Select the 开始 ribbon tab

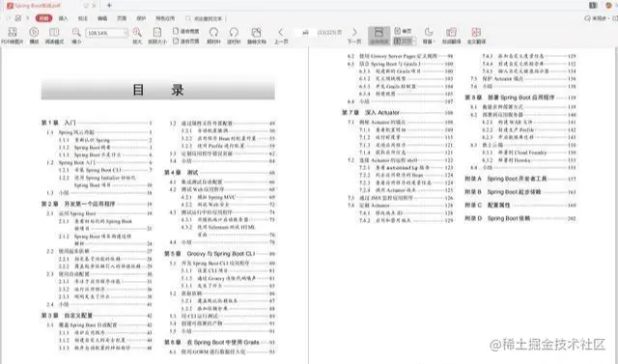(43, 18)
